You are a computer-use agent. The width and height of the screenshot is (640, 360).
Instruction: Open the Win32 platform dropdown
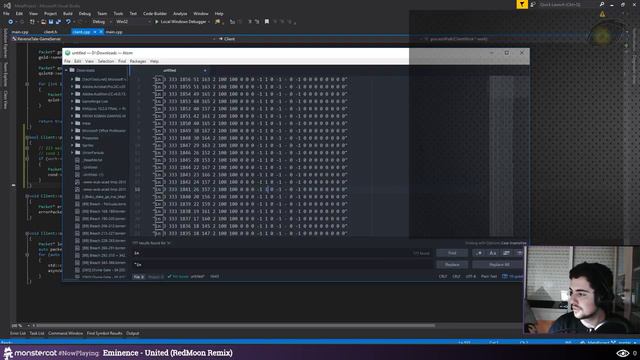point(133,22)
